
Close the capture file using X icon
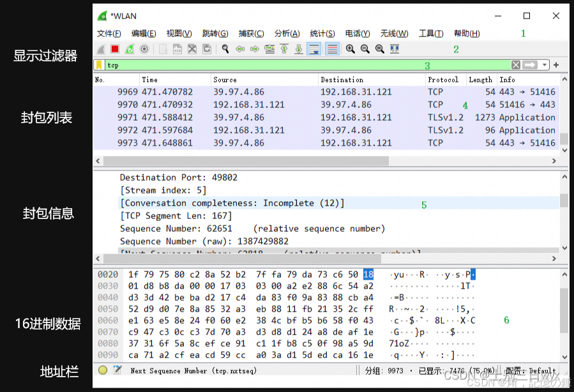tap(192, 49)
